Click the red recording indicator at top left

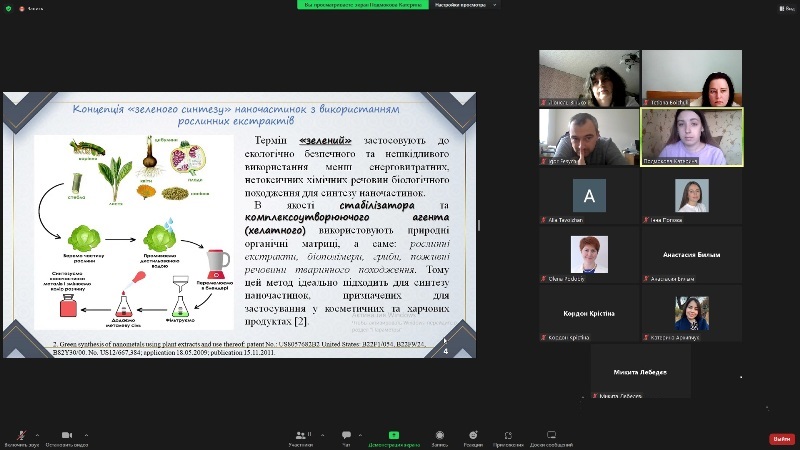(x=21, y=9)
